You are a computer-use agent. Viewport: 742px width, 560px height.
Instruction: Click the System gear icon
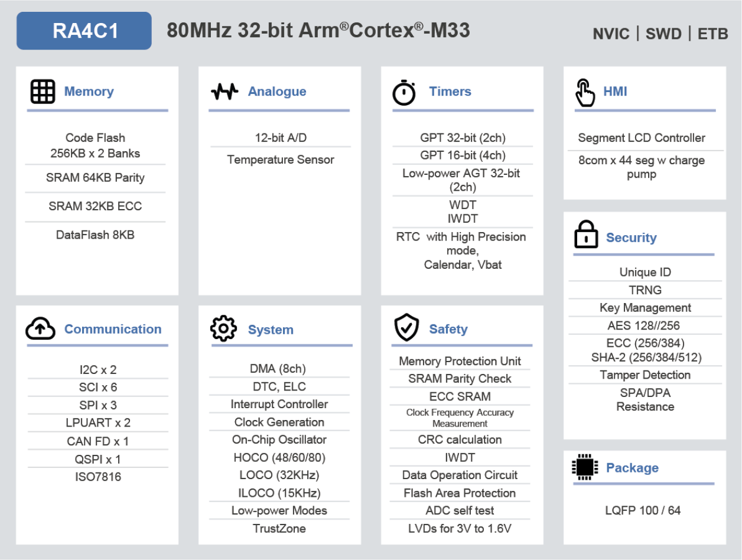click(x=223, y=329)
